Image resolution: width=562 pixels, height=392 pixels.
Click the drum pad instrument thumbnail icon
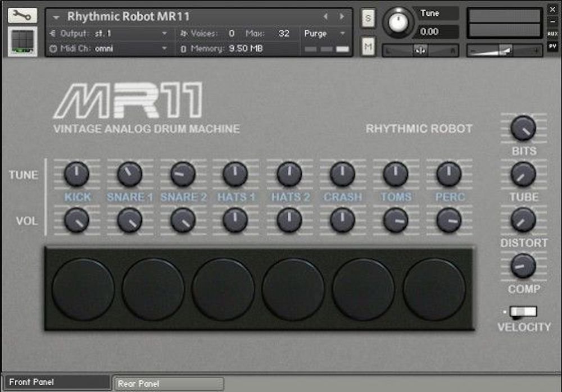[22, 42]
